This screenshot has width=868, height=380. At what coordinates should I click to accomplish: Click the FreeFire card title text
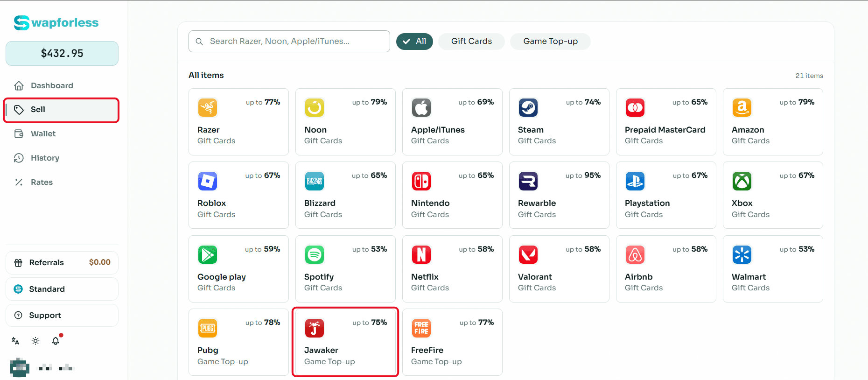pos(427,350)
